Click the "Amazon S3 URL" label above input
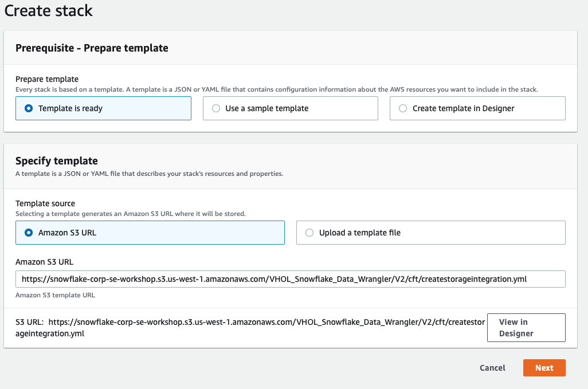Image resolution: width=588 pixels, height=389 pixels. click(x=44, y=262)
